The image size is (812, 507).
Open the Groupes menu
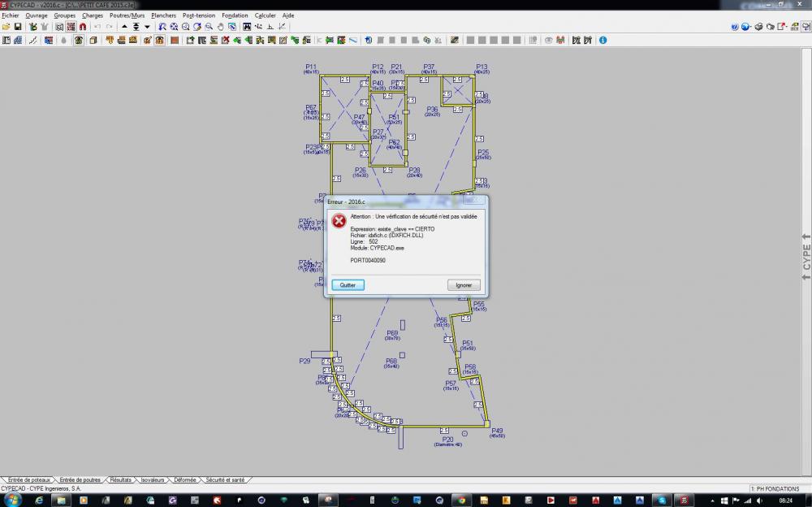coord(65,15)
